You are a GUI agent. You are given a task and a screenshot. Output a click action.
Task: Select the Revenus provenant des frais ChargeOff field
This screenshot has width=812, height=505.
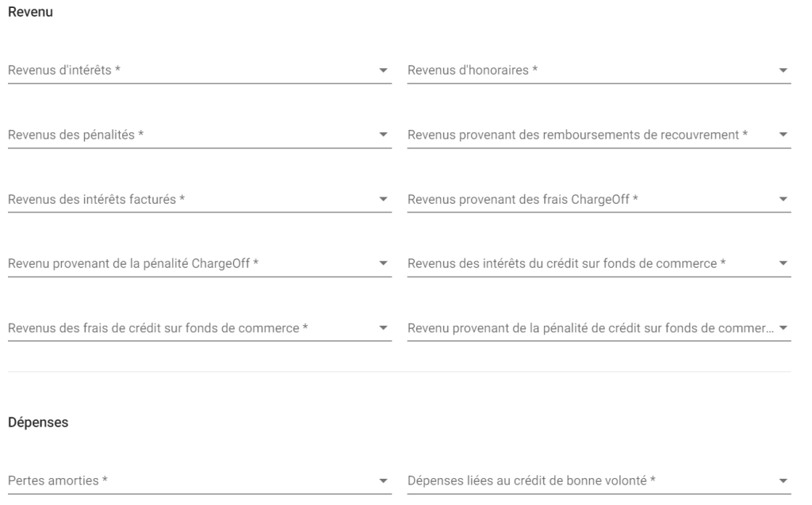click(x=599, y=200)
